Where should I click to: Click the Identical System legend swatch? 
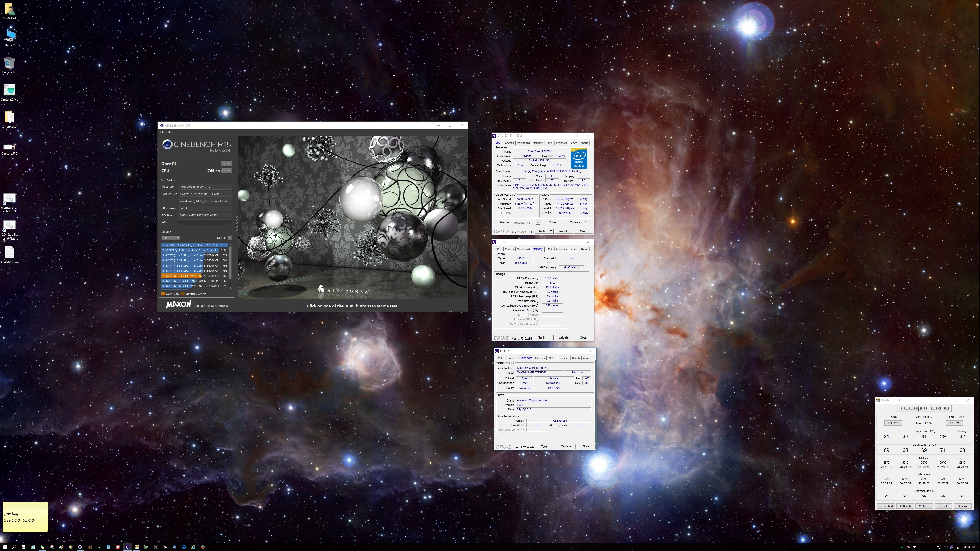(183, 294)
